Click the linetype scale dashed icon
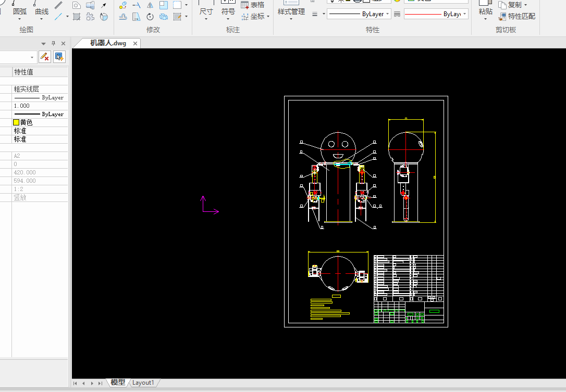 click(x=397, y=14)
